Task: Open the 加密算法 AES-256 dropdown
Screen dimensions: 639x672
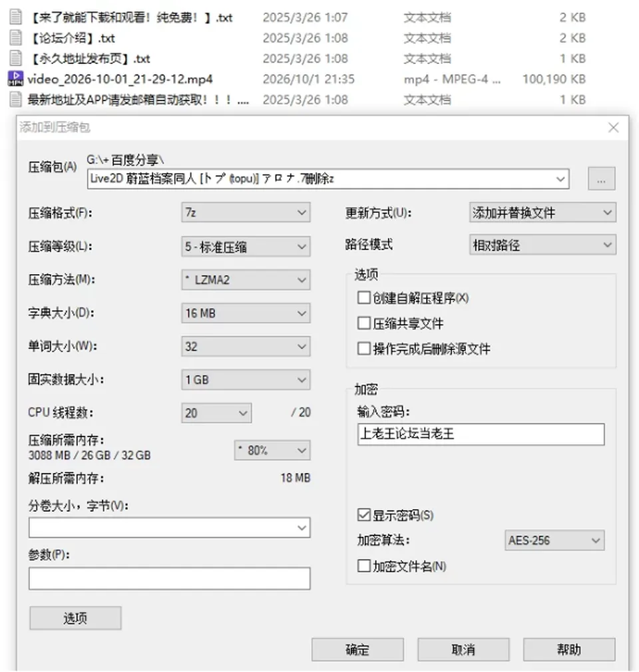Action: 554,540
